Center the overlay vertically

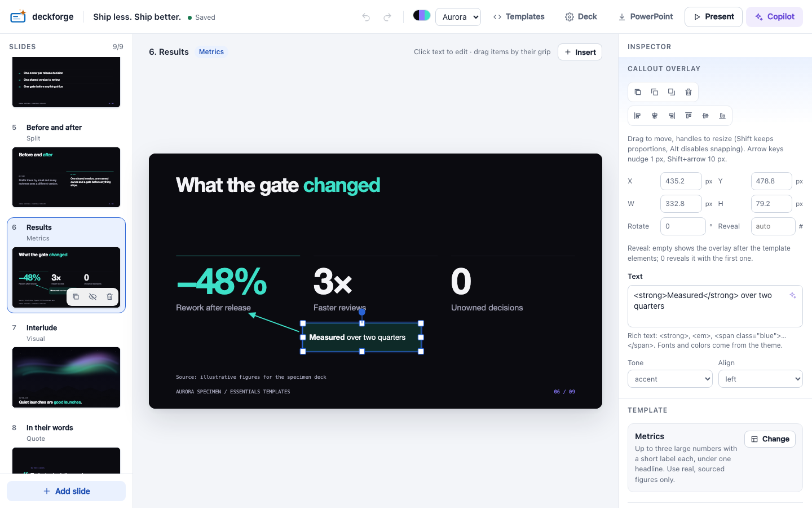point(705,116)
